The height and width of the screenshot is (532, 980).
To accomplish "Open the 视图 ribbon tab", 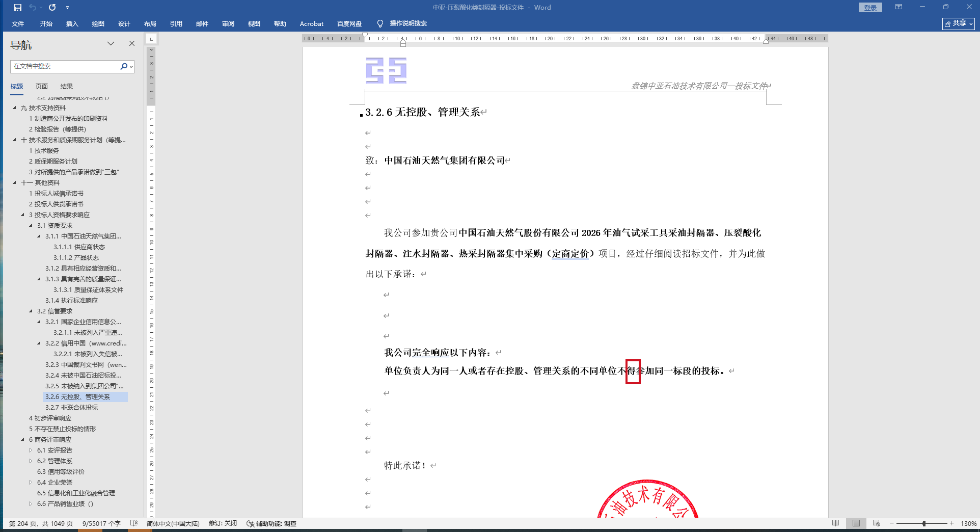I will pos(254,24).
